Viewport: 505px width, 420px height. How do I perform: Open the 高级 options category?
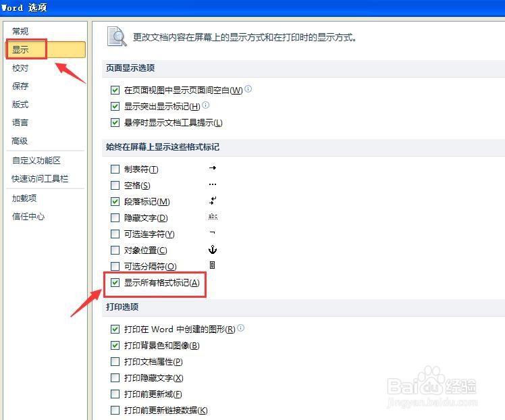click(x=20, y=140)
